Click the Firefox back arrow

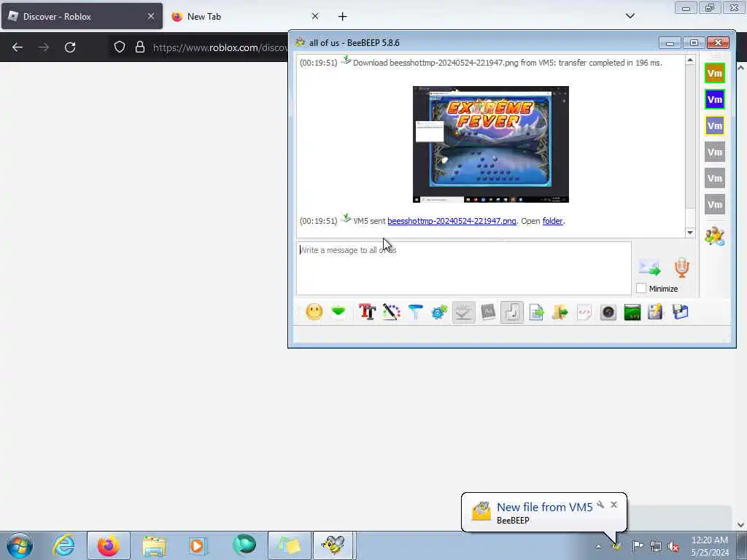[x=18, y=47]
